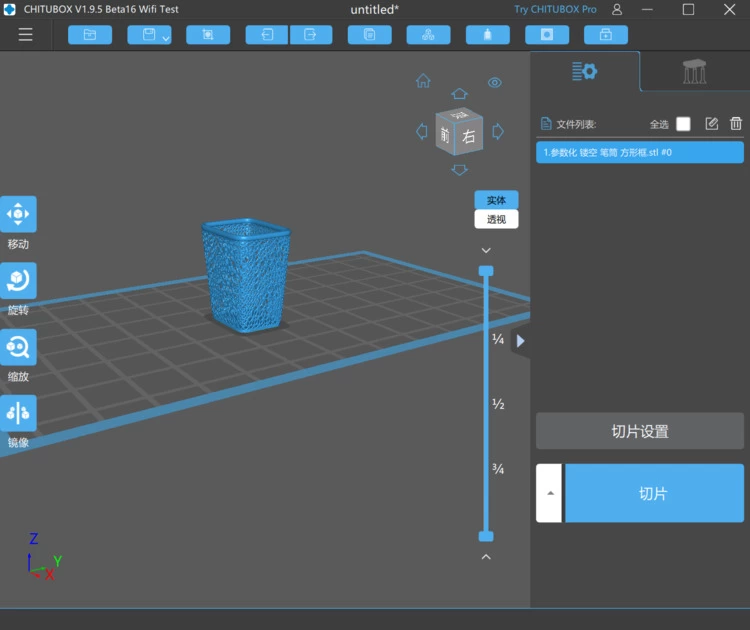This screenshot has height=630, width=750.
Task: Switch to 透视 perspective view mode
Action: tap(496, 219)
